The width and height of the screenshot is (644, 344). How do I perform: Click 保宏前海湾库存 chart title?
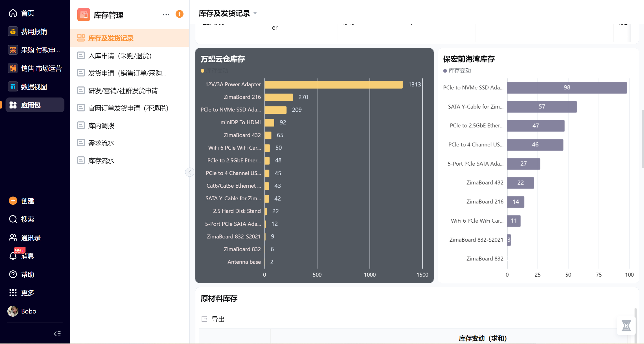[469, 59]
